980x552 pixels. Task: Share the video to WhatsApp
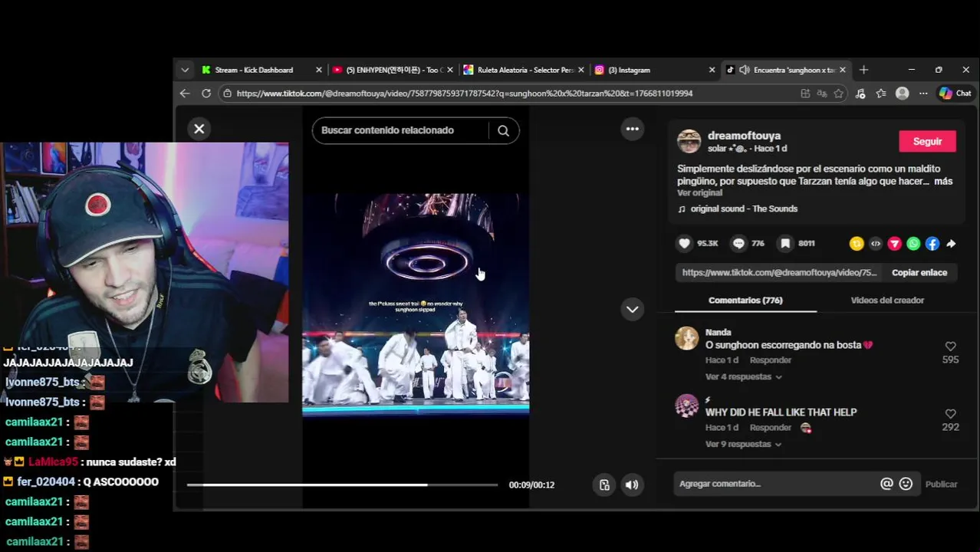coord(913,244)
